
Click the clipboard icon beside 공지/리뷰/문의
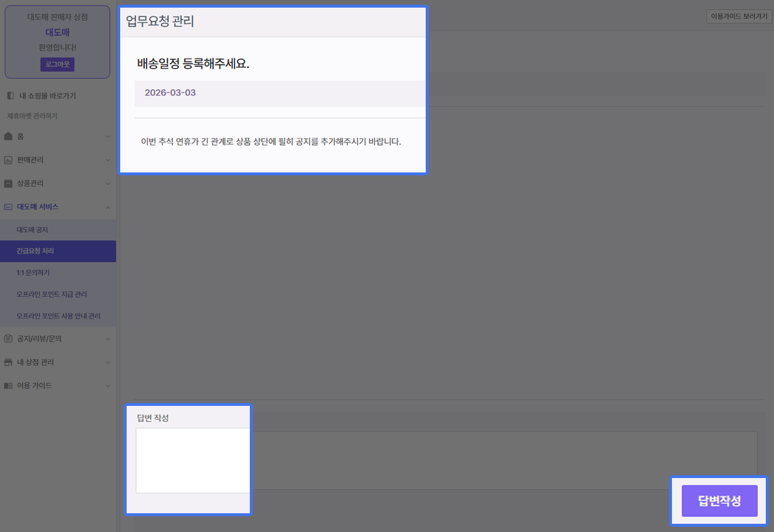8,338
